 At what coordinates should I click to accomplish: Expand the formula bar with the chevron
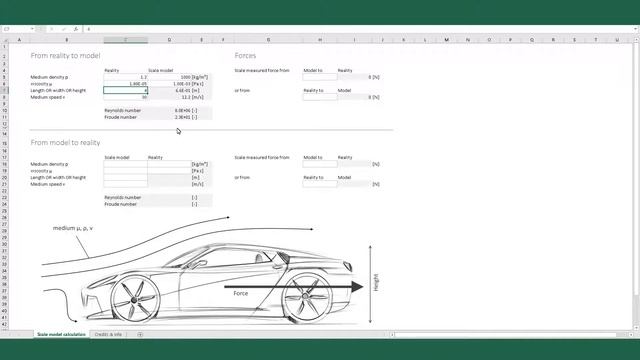(x=636, y=29)
